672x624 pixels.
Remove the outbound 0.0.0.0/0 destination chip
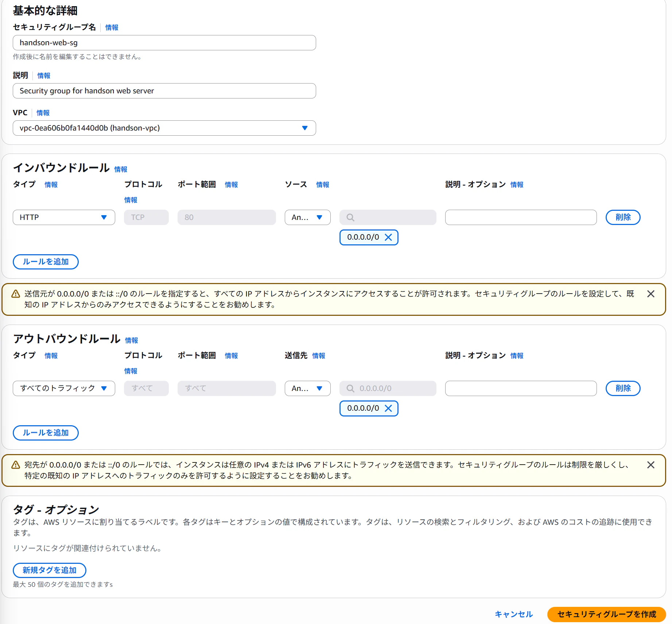pyautogui.click(x=388, y=408)
